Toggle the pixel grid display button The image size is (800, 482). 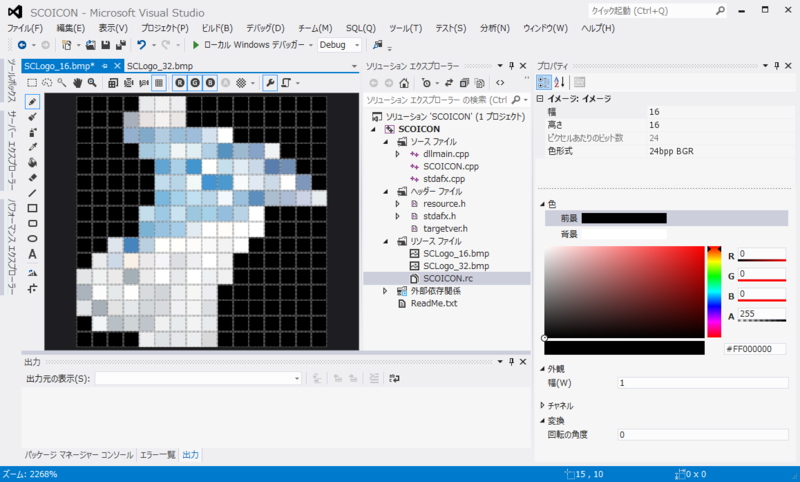click(159, 83)
